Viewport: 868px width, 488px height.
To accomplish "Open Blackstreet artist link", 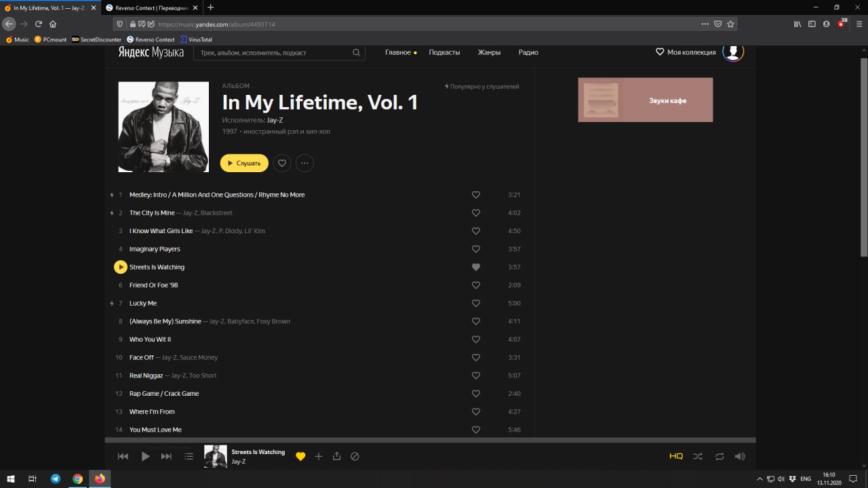I will [x=216, y=213].
